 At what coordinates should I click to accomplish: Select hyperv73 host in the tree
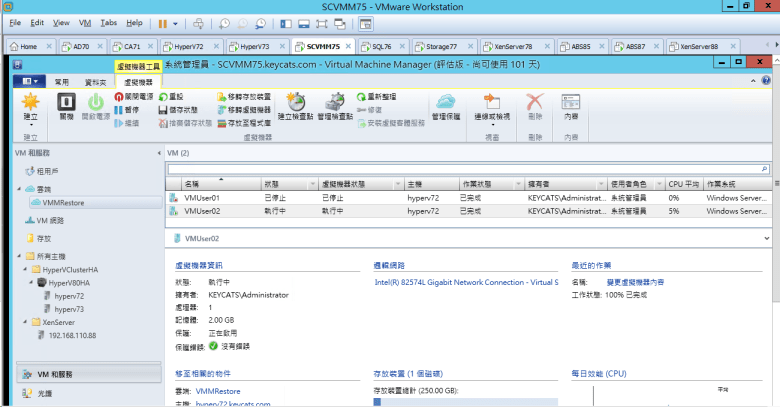70,309
